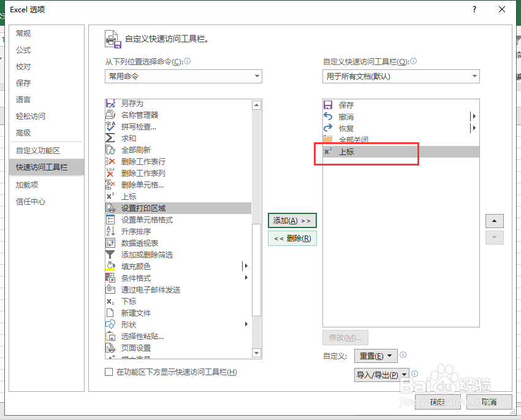The height and width of the screenshot is (420, 521).
Task: Pick the superscript icon in the commands list
Action: (x=110, y=196)
